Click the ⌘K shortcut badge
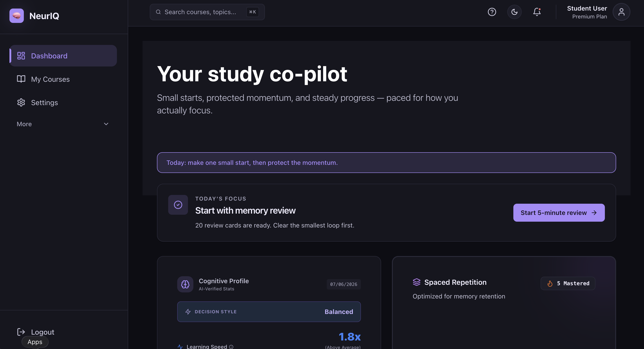Image resolution: width=644 pixels, height=349 pixels. [252, 12]
